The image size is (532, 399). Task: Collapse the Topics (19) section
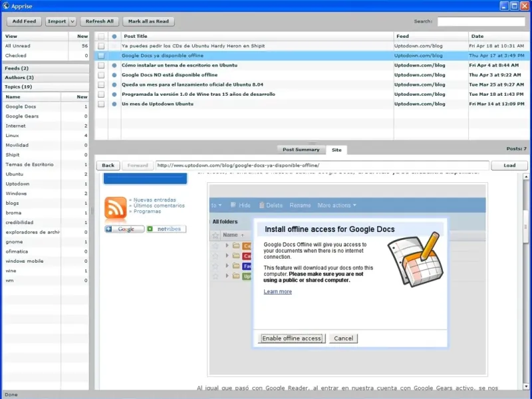tap(45, 87)
